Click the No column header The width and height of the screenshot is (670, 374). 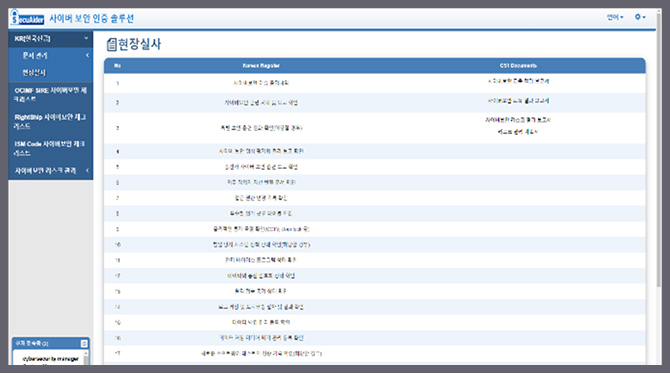click(118, 66)
